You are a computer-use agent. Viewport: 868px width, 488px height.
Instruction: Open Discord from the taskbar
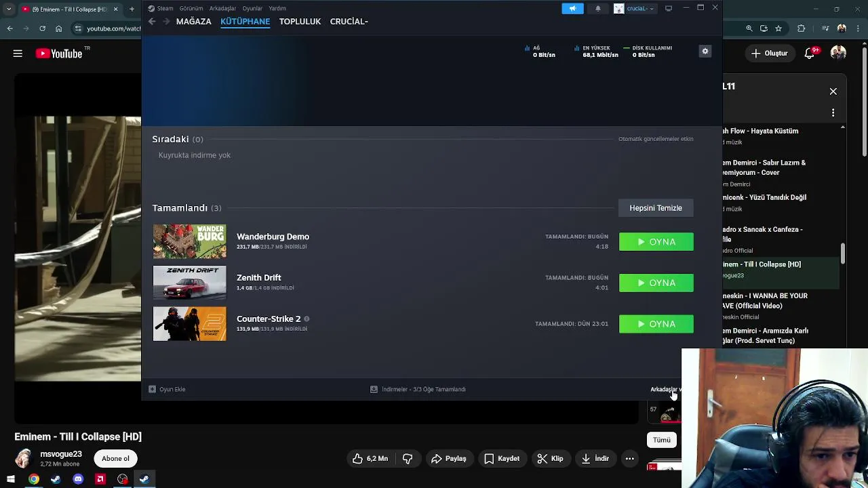click(78, 479)
